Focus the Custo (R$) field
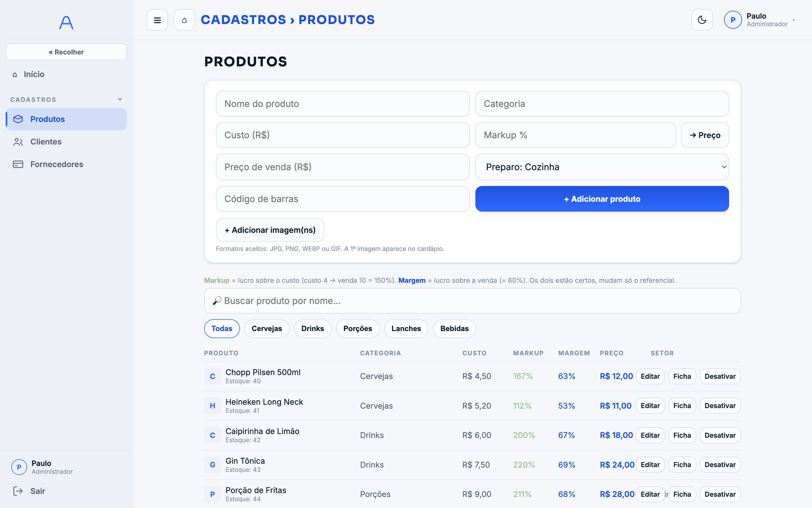 (343, 135)
